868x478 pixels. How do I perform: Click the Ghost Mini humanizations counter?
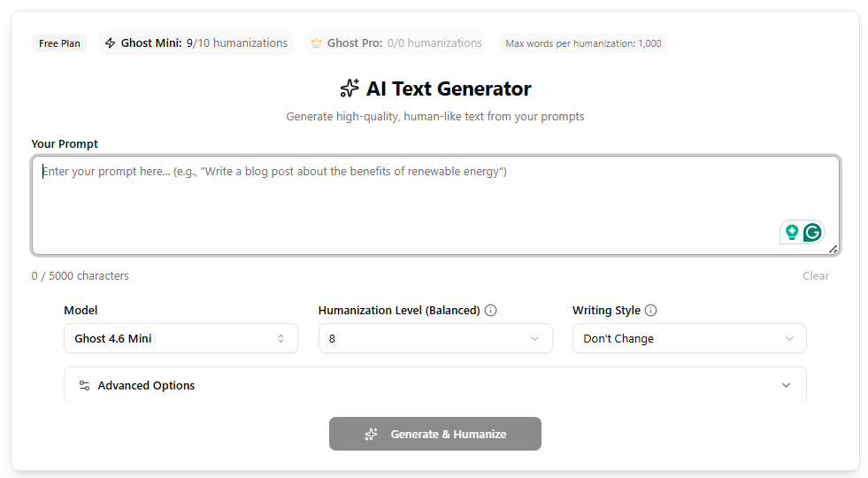coord(196,43)
